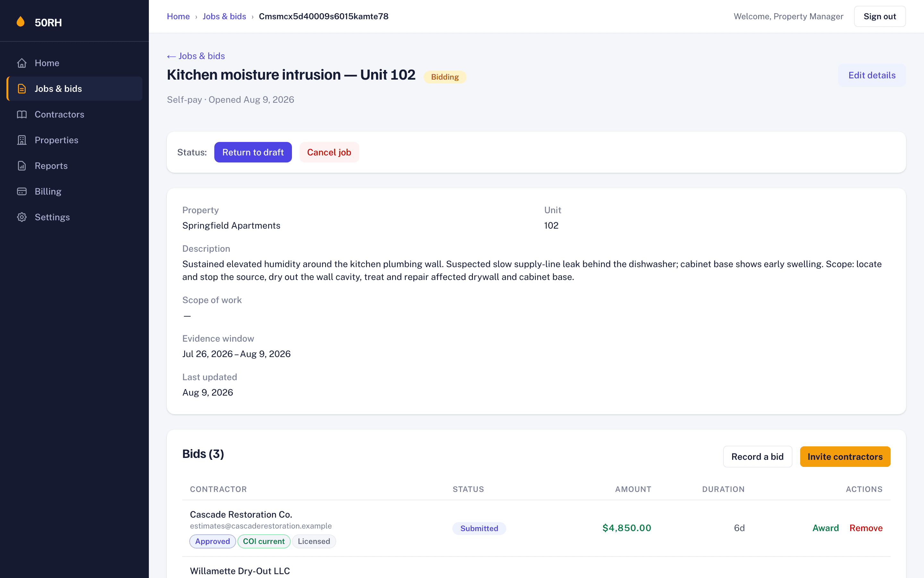Screen dimensions: 924x578
Task: Click the Self-pay · Opened Aug 9, 2026 subtitle
Action: (x=230, y=100)
